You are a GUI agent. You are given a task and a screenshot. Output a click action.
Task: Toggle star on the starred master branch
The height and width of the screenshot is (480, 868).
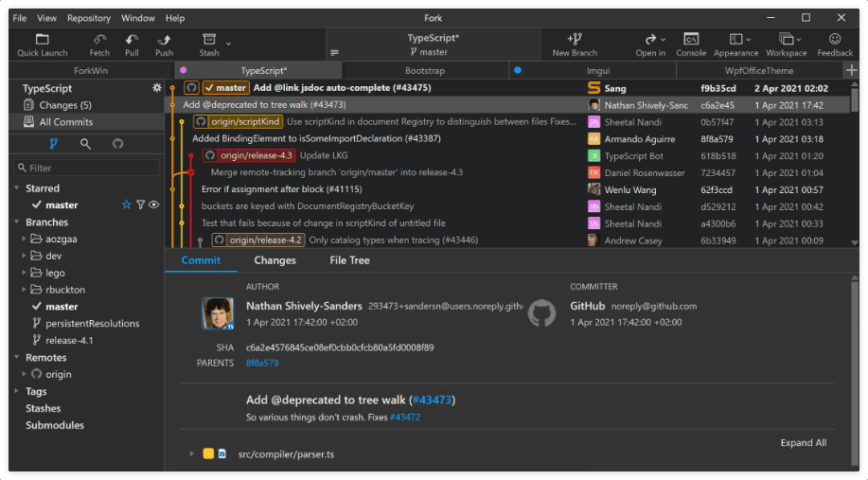click(126, 204)
